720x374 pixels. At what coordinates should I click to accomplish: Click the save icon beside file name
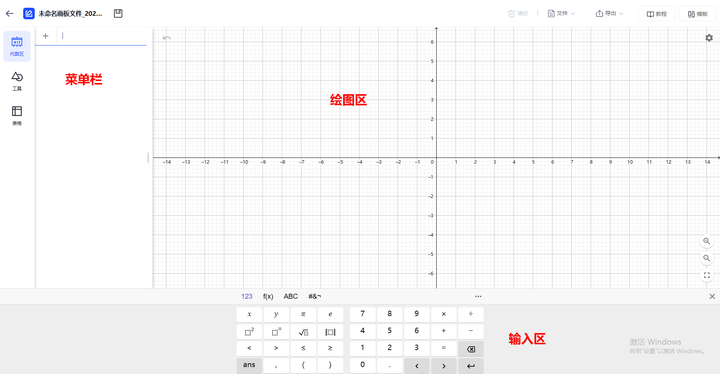click(x=118, y=14)
